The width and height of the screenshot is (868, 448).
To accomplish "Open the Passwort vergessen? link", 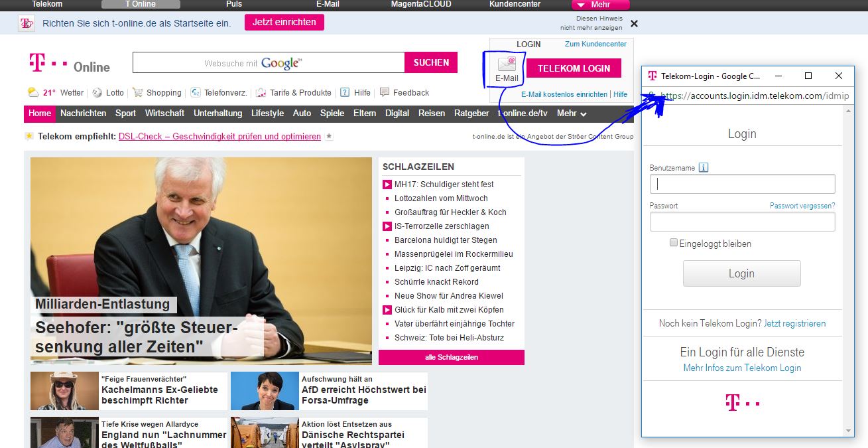I will 802,206.
